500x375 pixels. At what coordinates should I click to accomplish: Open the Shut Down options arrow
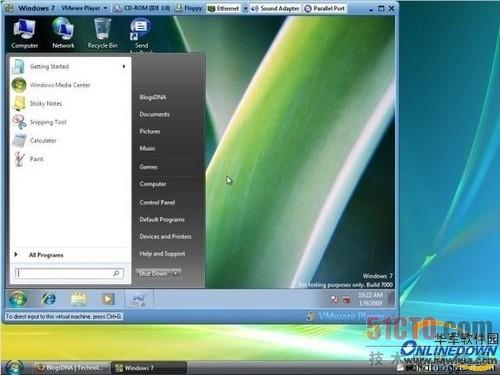176,273
